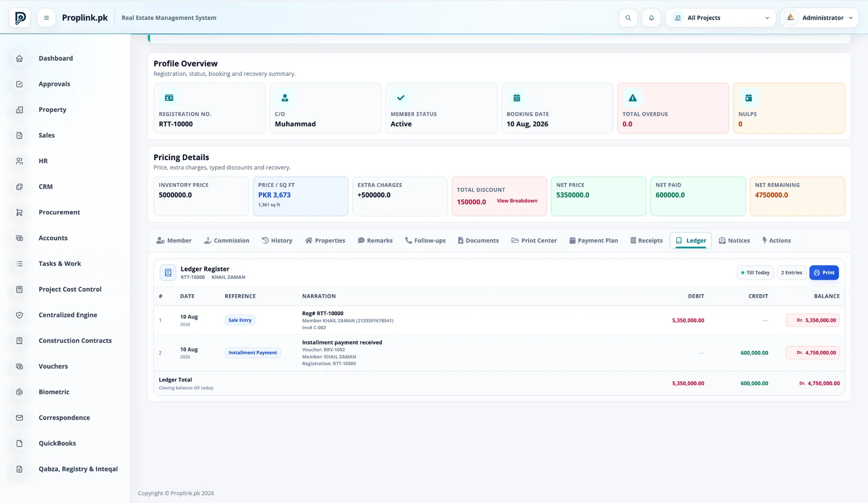Click PKR 3,673 price per sq ft
The height and width of the screenshot is (503, 868).
(275, 195)
